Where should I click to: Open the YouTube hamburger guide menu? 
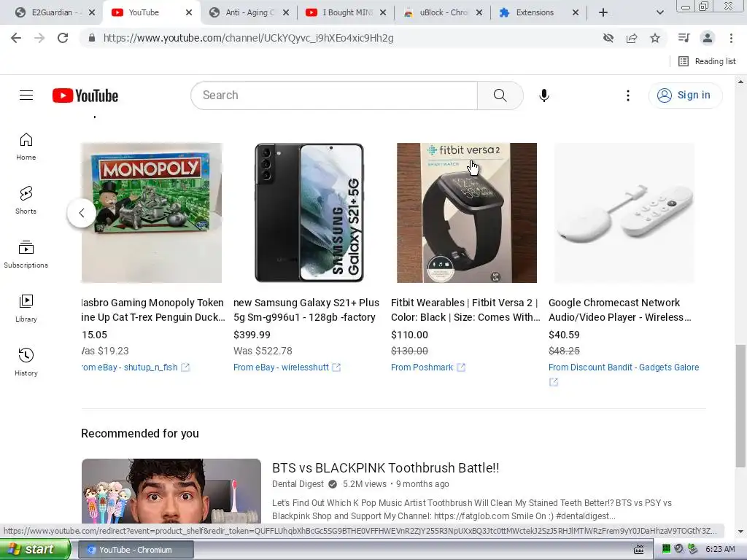coord(26,96)
